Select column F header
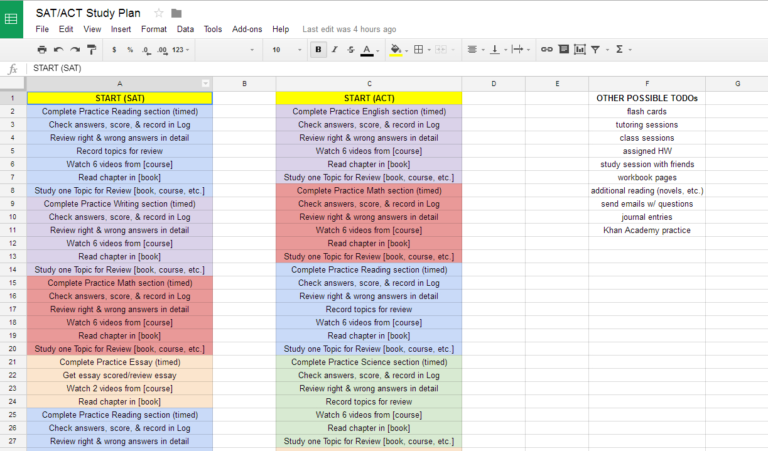768x451 pixels. pos(647,84)
